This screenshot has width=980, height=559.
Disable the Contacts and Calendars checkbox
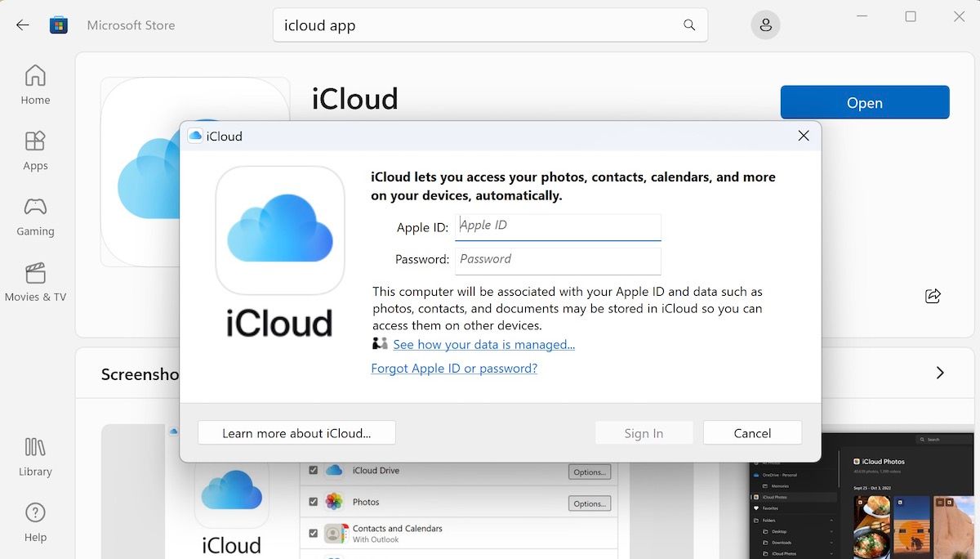313,532
